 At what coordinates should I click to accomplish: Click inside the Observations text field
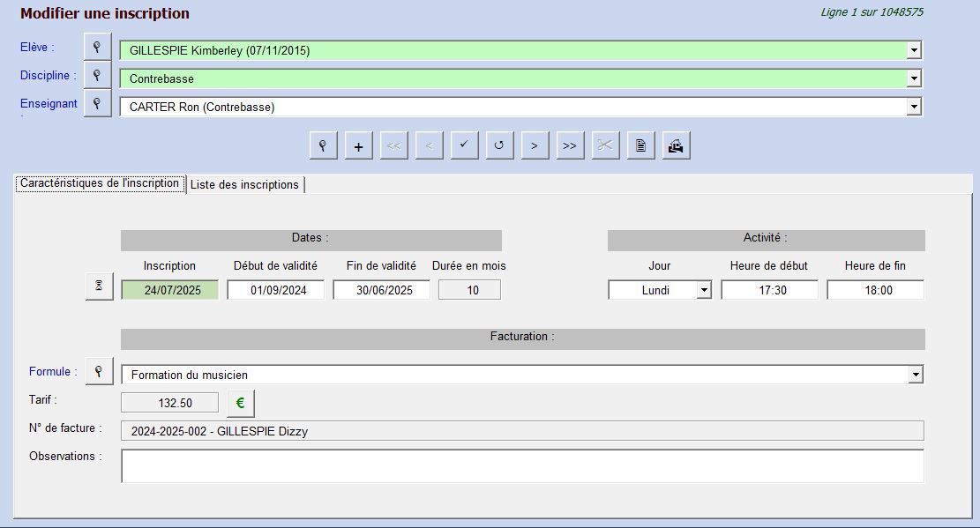click(x=521, y=466)
